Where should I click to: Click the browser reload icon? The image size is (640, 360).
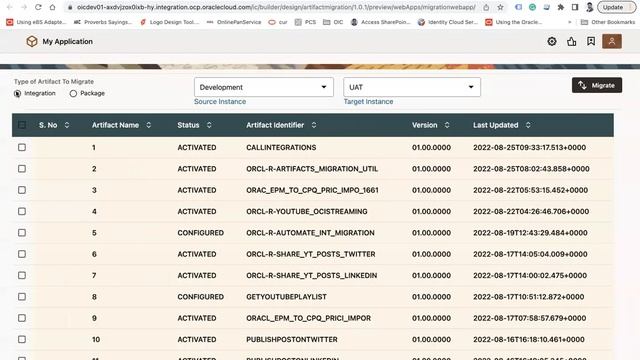coord(38,7)
